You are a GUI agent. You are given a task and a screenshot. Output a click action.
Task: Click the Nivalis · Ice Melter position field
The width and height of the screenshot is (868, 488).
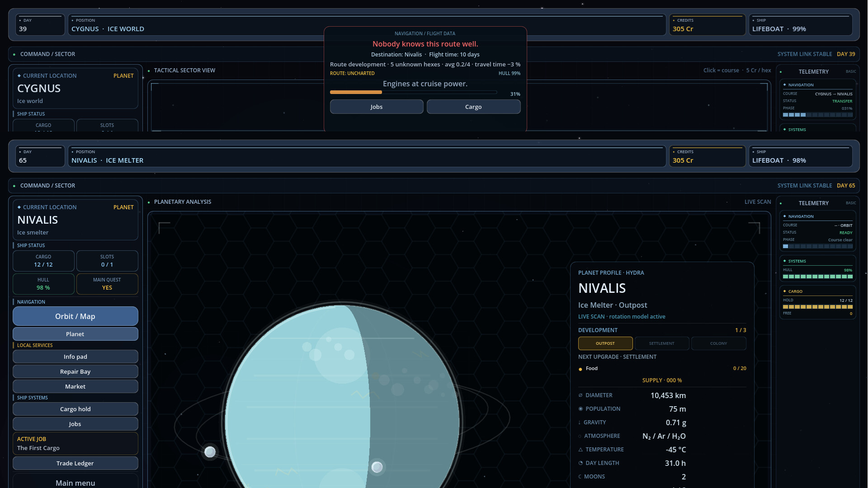367,156
